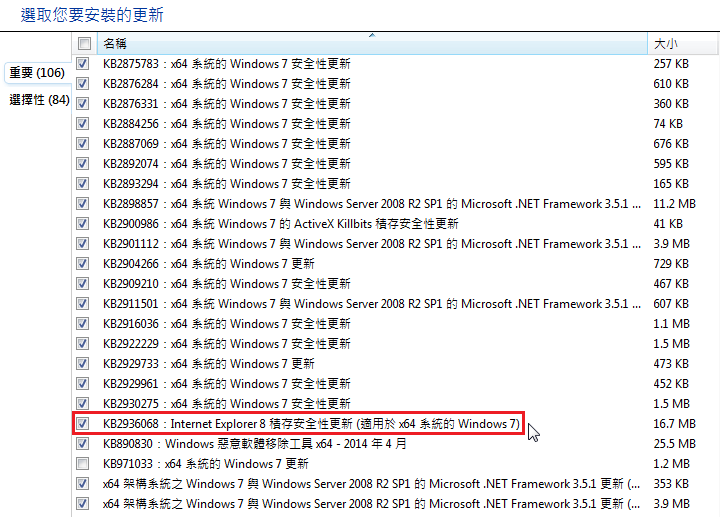Check the KB971033 update checkbox
This screenshot has height=517, width=720.
[83, 464]
